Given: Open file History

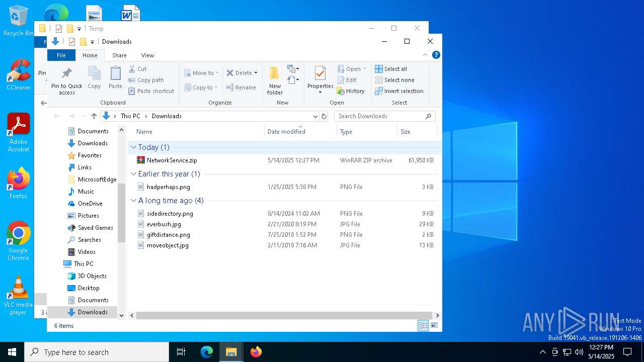Looking at the screenshot, I should click(x=351, y=91).
